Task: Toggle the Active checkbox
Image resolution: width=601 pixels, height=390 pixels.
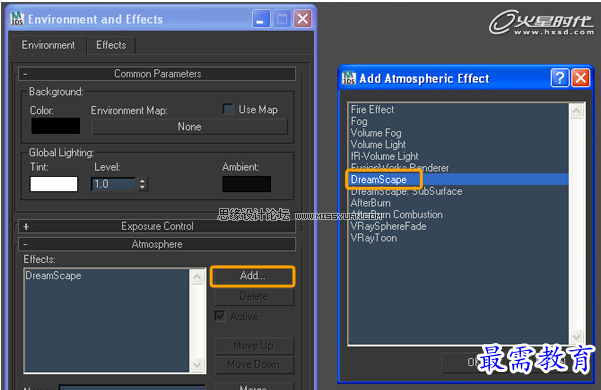Action: pyautogui.click(x=220, y=316)
